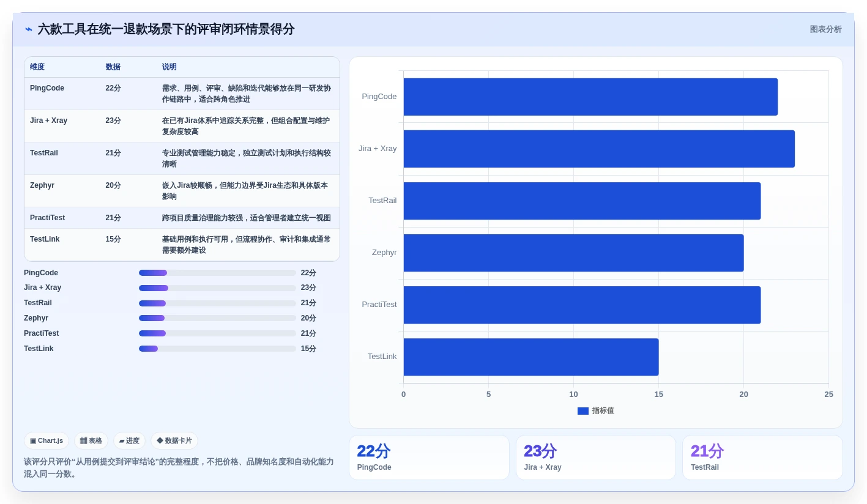
Task: Click the description starting 专业测试管理能力稳定
Action: [x=247, y=158]
